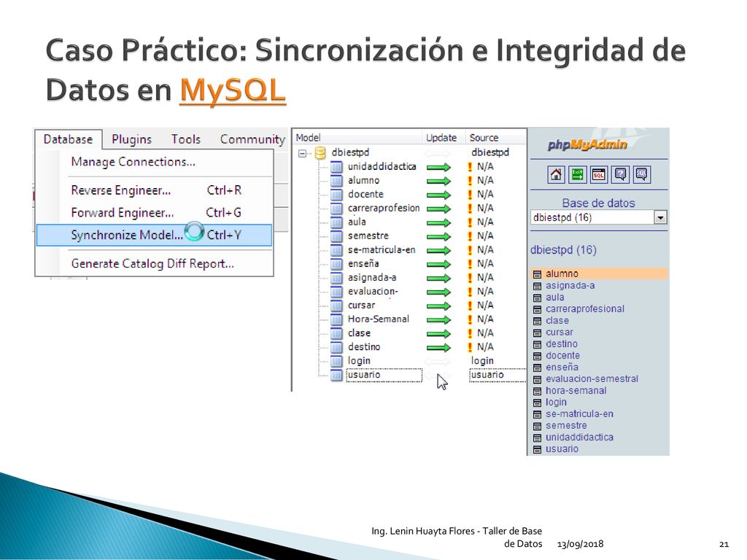Open hora-semanal table link in phpMyAdmin
This screenshot has width=747, height=560.
click(576, 391)
